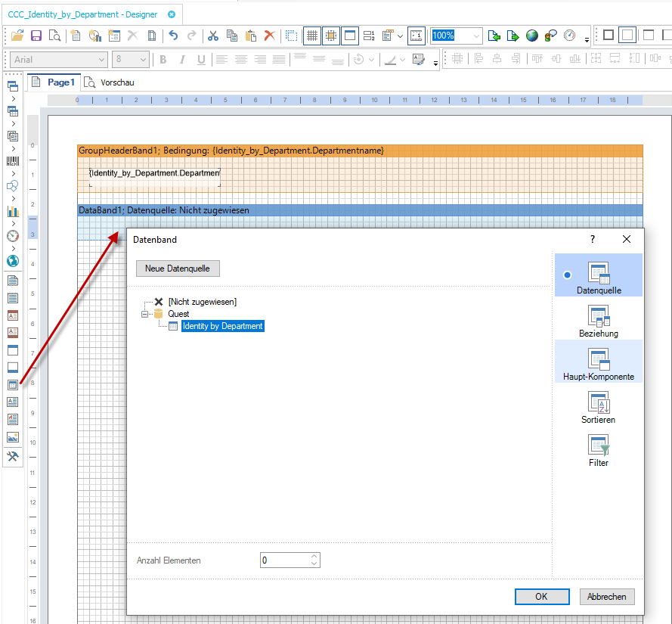Save the report with the floppy icon
The width and height of the screenshot is (672, 624).
coord(36,36)
